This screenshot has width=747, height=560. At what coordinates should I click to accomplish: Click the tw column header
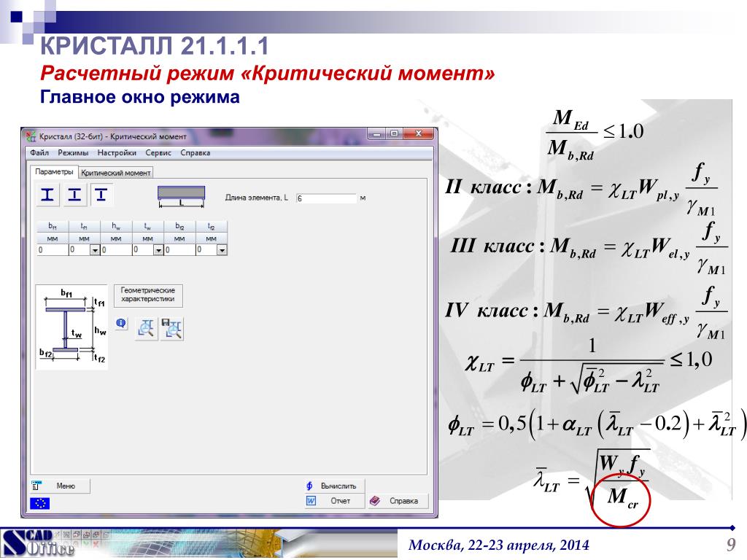point(147,227)
